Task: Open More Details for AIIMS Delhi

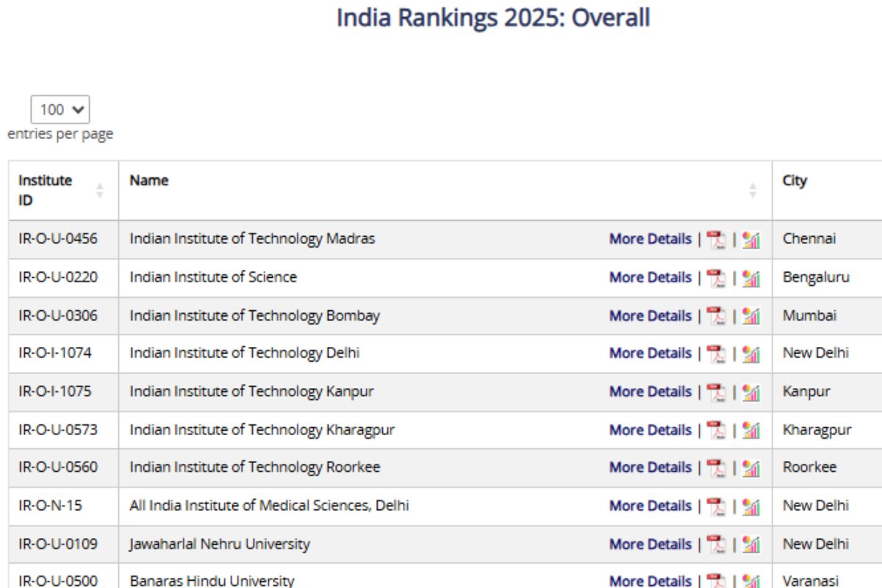Action: click(x=650, y=505)
